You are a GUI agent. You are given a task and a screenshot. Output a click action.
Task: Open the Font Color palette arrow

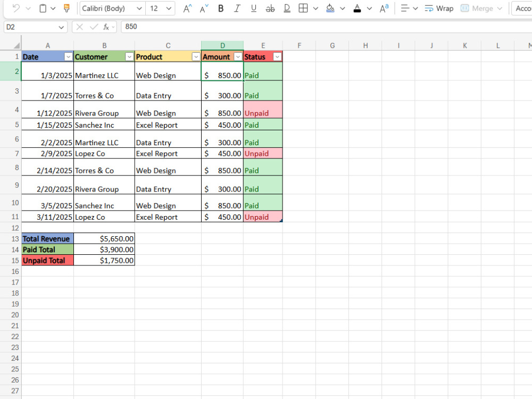[369, 9]
